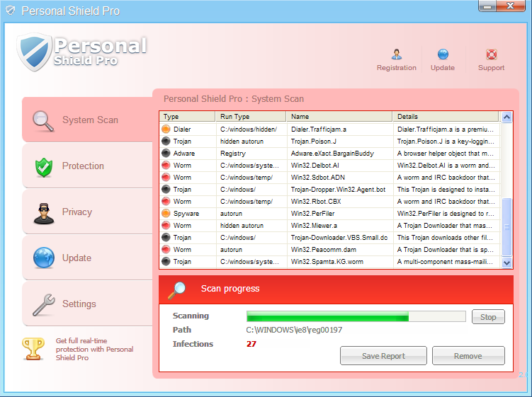Viewport: 532px width, 397px height.
Task: Click the sidebar Update globe icon
Action: (x=44, y=258)
